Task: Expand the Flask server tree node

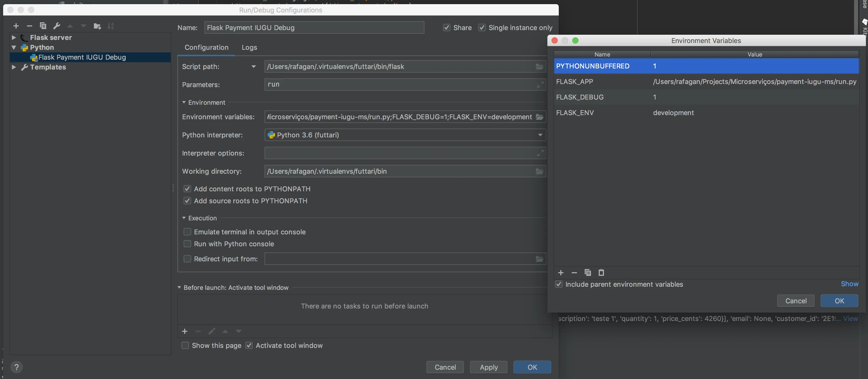Action: click(x=14, y=37)
